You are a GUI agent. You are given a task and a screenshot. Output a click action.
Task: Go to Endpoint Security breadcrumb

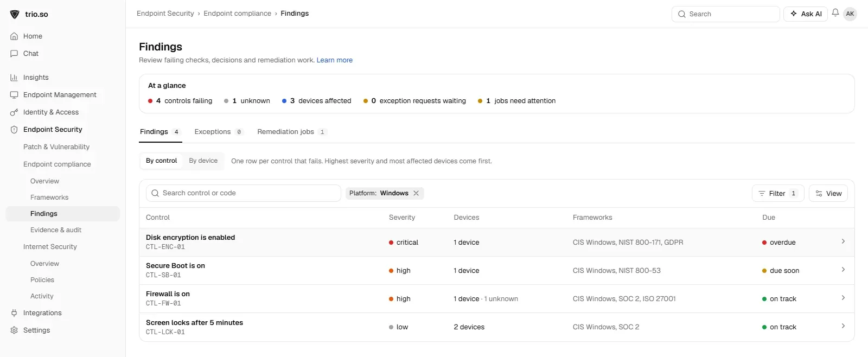(165, 14)
